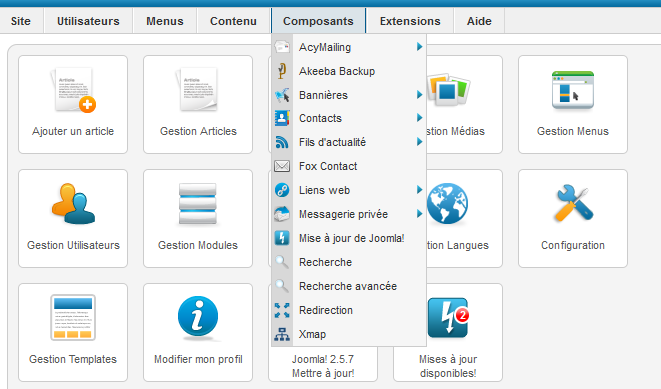Click the Composants menu tab
661x389 pixels.
[318, 21]
